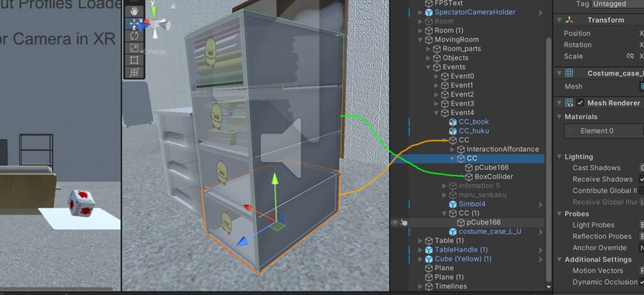
Task: Collapse the Probes foldout arrow
Action: click(x=559, y=214)
